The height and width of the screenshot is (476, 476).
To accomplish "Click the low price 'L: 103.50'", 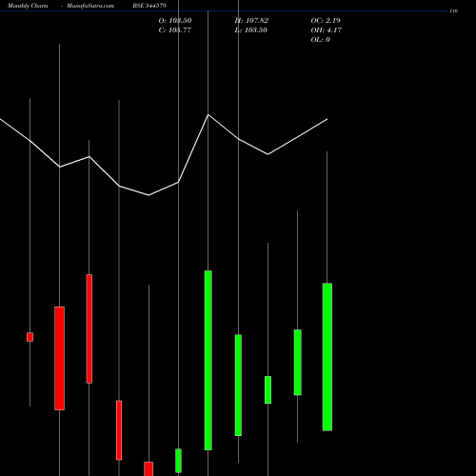I will point(250,30).
